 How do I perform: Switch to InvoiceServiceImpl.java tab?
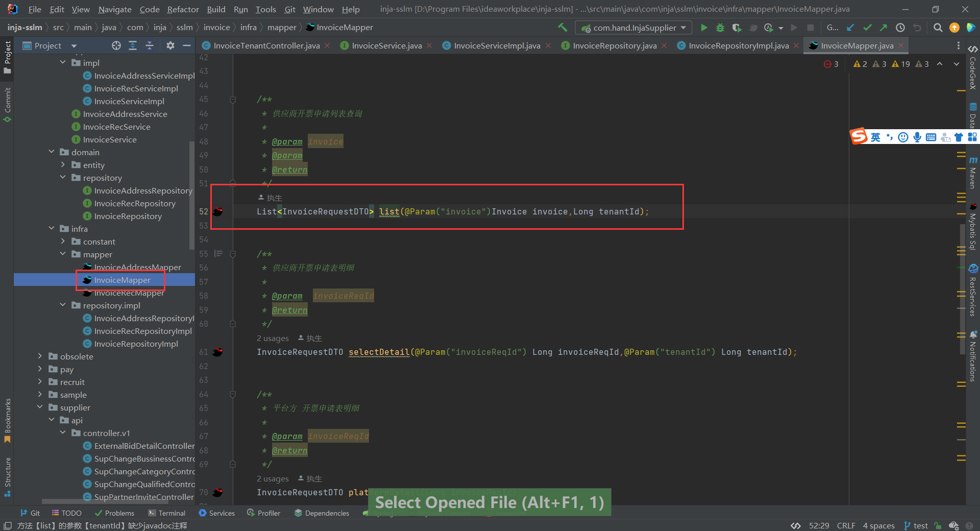[x=497, y=45]
